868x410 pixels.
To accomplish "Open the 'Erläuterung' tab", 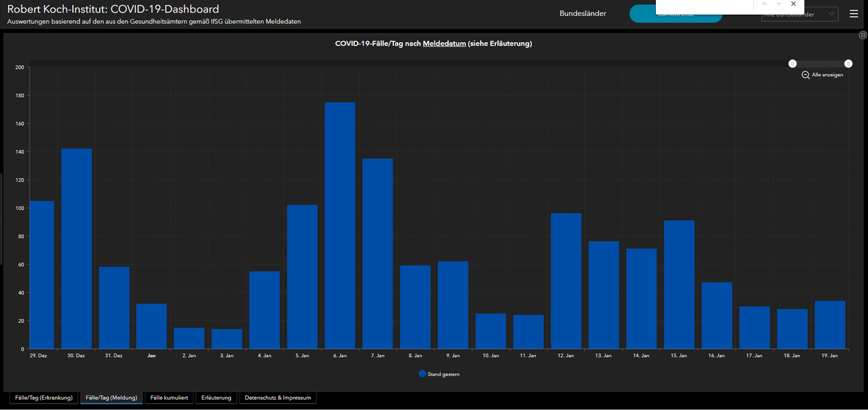I will click(216, 398).
